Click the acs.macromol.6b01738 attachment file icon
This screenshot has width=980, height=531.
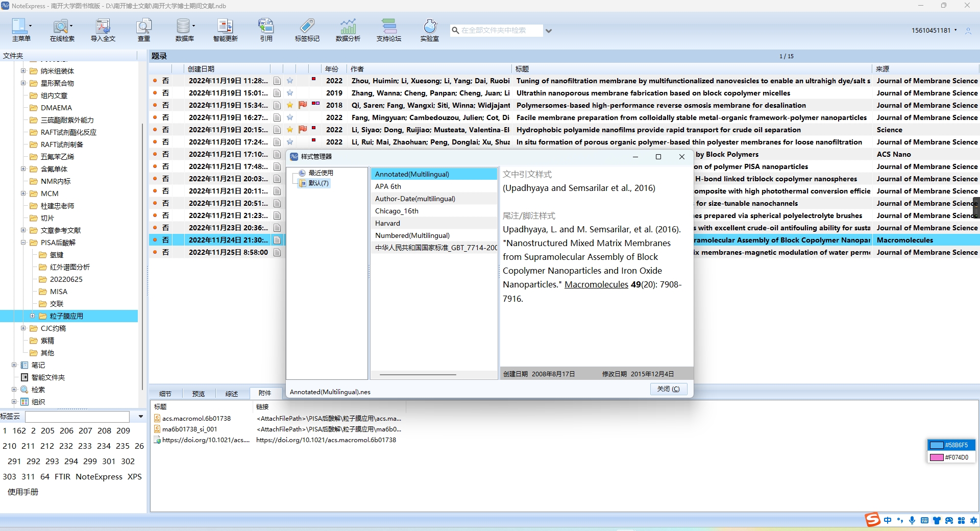click(157, 418)
